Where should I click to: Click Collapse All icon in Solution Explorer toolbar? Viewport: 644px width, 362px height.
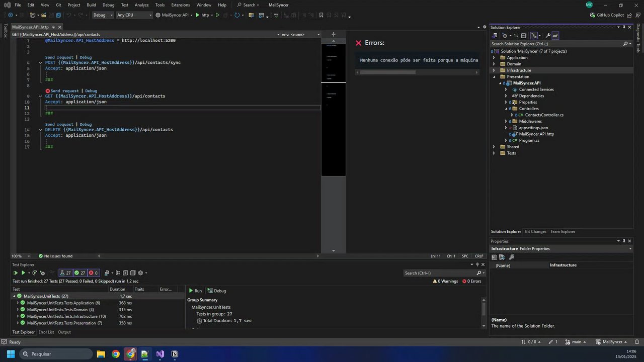point(523,36)
